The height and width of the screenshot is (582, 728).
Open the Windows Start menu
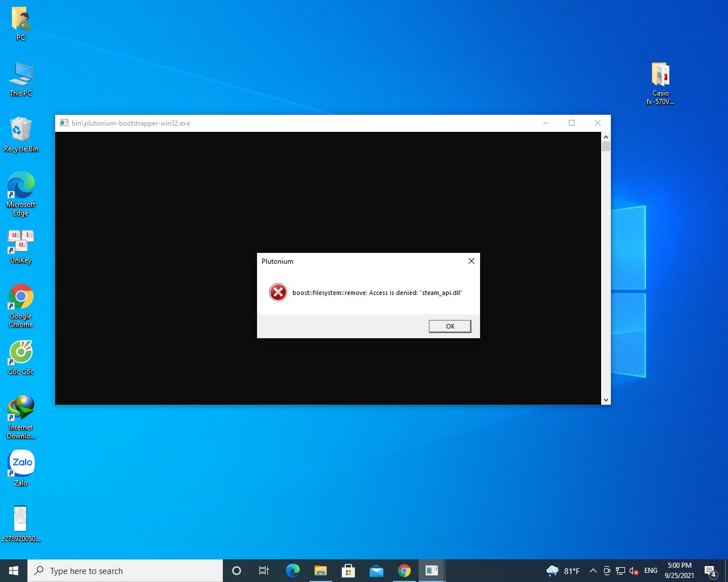14,571
